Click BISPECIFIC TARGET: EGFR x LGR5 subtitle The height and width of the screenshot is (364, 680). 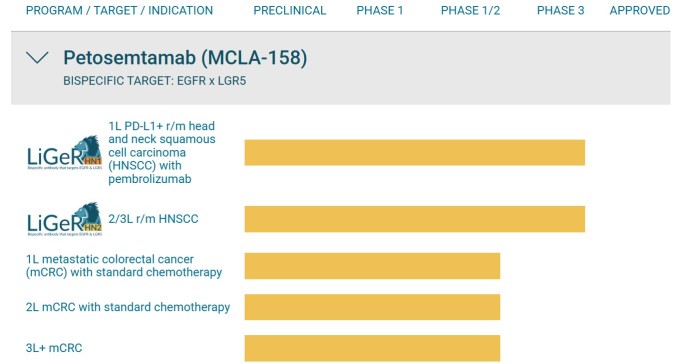click(x=155, y=81)
